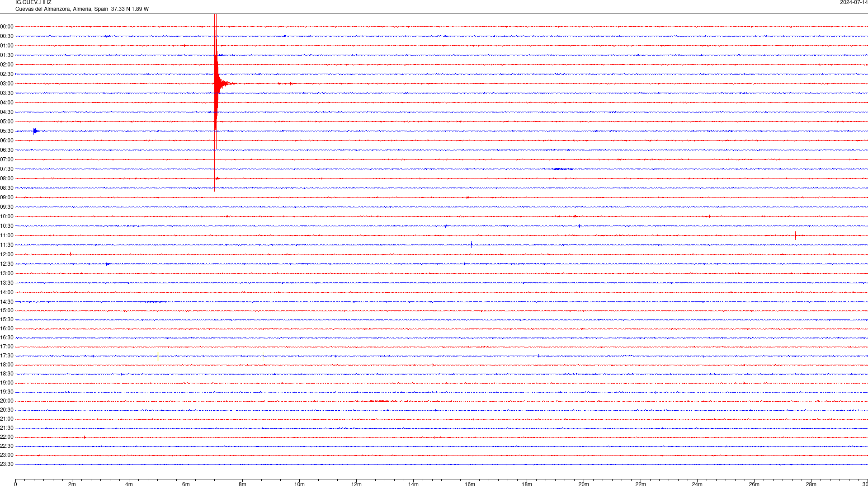The image size is (868, 488).
Task: Click the 12m tick label on the time axis
Action: point(356,484)
